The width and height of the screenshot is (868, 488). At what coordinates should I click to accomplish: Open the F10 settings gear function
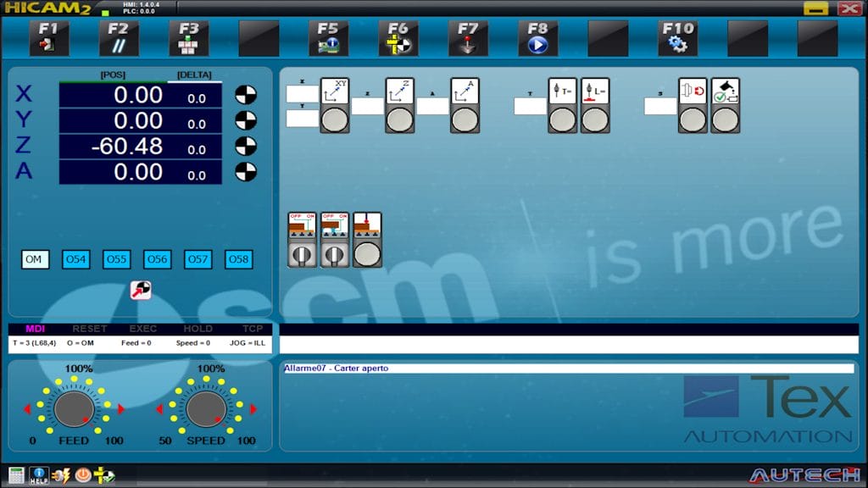[x=677, y=38]
